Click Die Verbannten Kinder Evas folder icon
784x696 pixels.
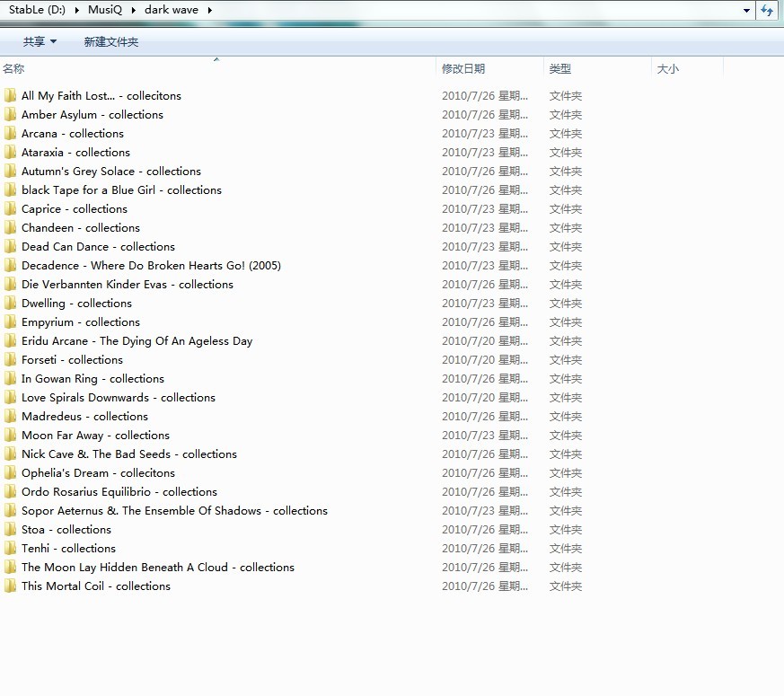[x=10, y=284]
